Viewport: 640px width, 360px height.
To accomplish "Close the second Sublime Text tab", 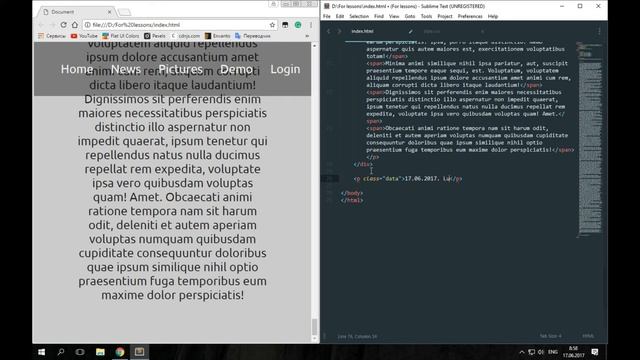I will pyautogui.click(x=482, y=31).
